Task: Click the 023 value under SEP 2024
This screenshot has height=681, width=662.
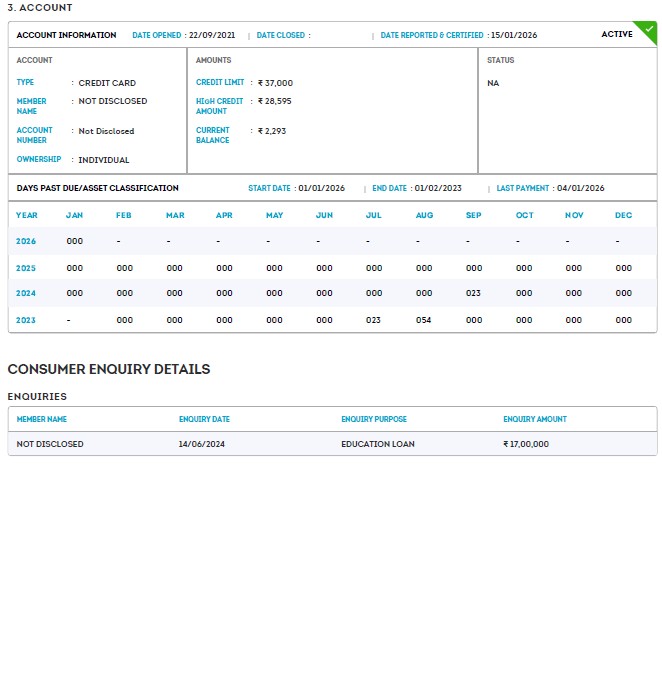Action: click(x=474, y=294)
